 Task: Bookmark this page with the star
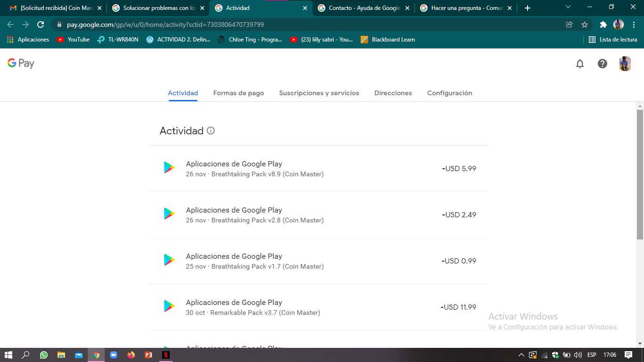pyautogui.click(x=585, y=25)
